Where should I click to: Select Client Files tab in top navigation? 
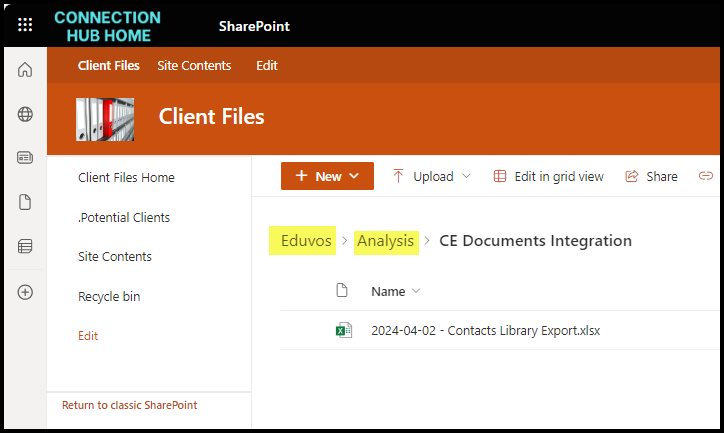[x=108, y=66]
